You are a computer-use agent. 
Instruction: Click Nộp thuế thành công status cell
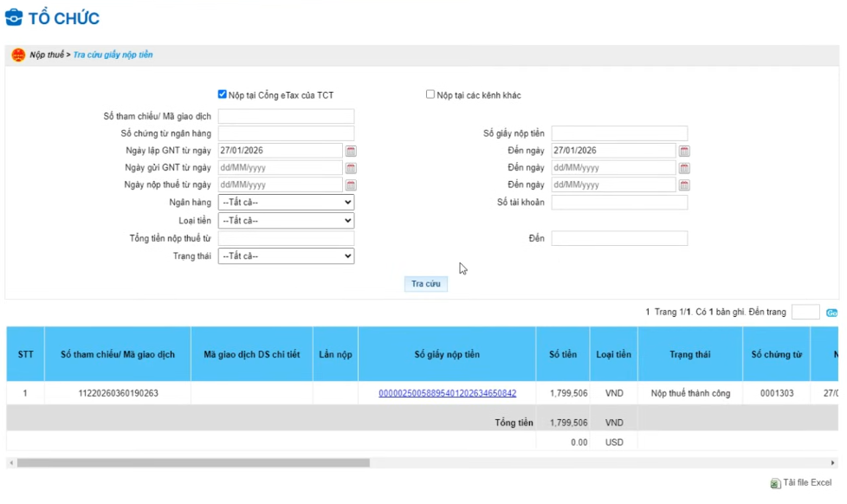click(x=690, y=393)
